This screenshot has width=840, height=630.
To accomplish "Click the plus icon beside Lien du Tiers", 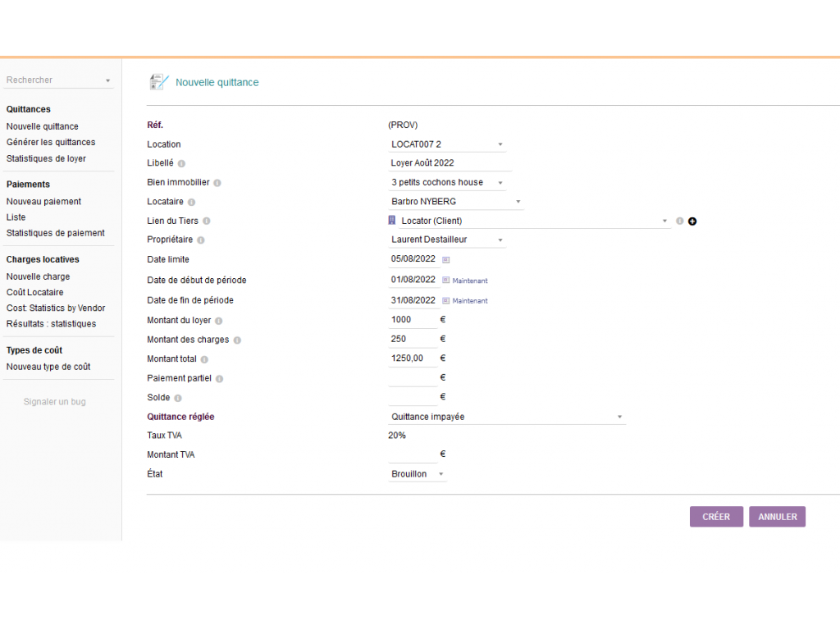I will coord(692,221).
